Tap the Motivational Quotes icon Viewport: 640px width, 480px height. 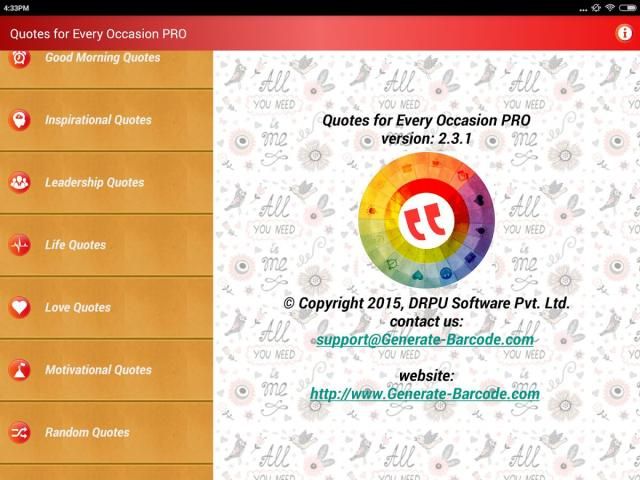pos(19,370)
